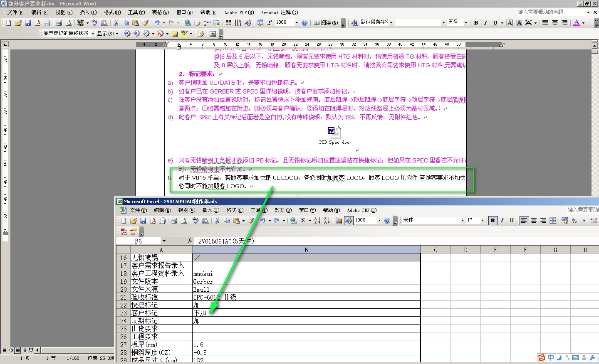Open Word Acrobat 注释(C) menu
Screen dimensions: 599x364
tap(280, 12)
